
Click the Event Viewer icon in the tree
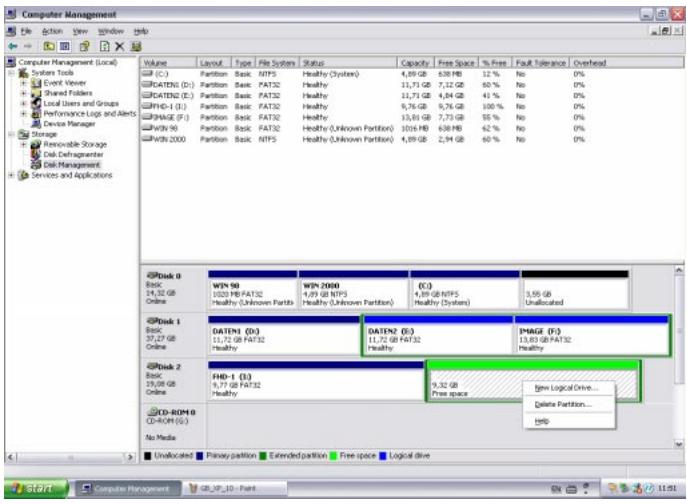[x=36, y=83]
